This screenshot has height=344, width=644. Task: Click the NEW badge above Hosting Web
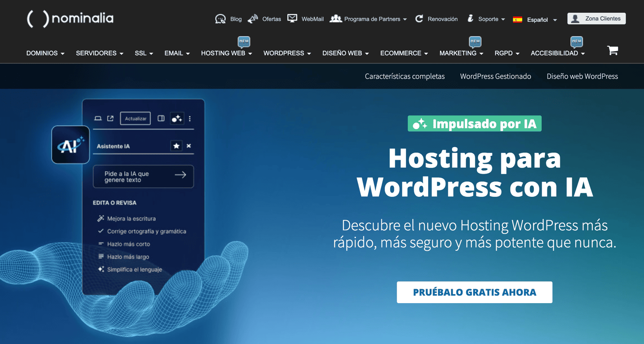244,42
